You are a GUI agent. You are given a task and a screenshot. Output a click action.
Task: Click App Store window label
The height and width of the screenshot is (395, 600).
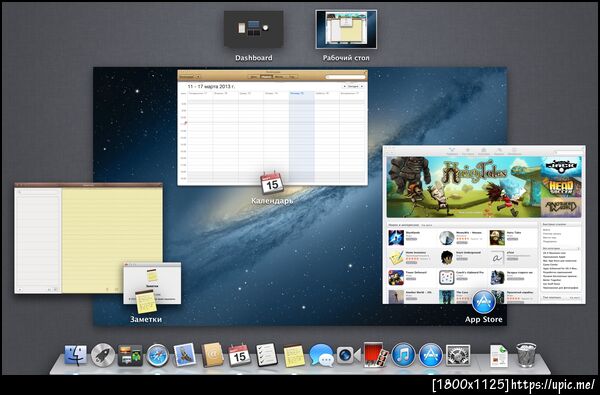484,319
